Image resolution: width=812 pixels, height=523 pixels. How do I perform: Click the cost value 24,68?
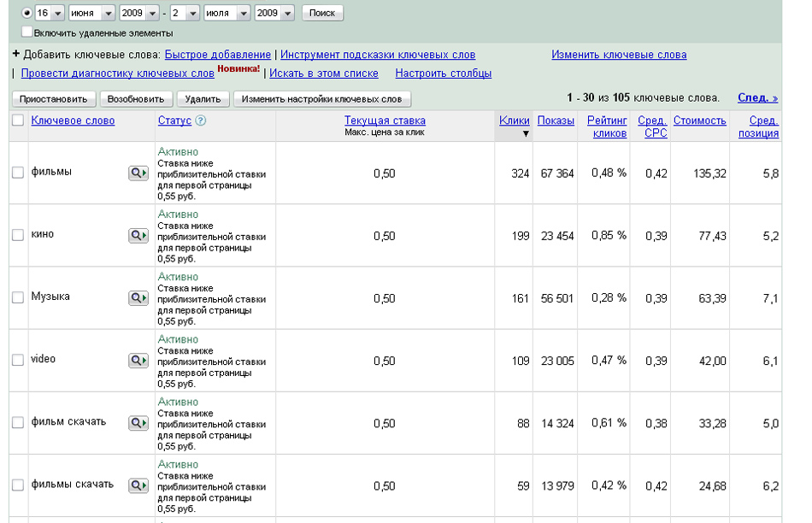(x=712, y=486)
